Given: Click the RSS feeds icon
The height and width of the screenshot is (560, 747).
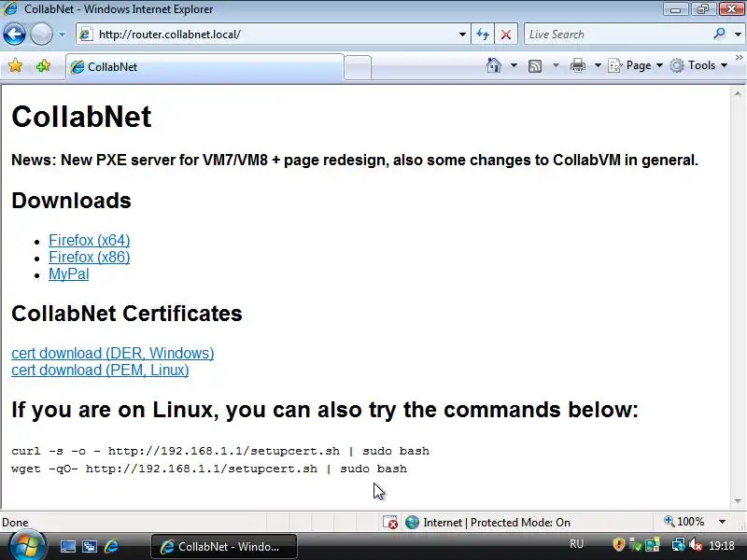Looking at the screenshot, I should (x=535, y=65).
